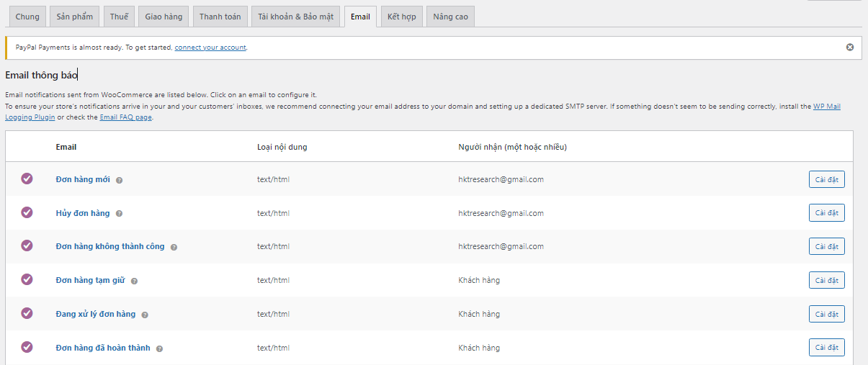Click help icon beside Đơn hàng mới

coord(120,180)
